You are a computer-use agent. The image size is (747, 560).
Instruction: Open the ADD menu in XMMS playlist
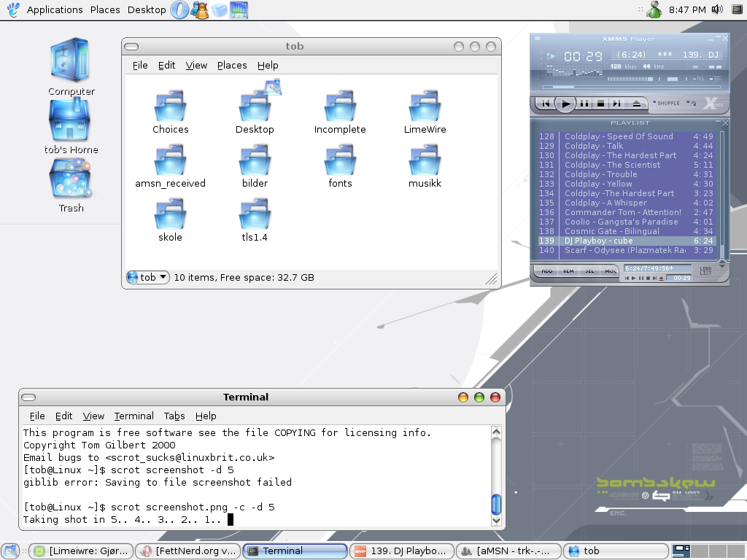click(546, 271)
